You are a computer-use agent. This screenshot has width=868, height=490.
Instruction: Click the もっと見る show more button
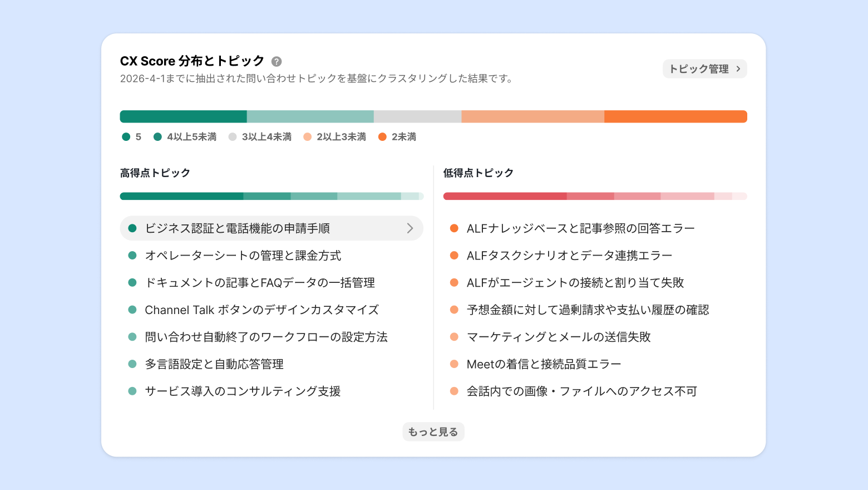433,432
